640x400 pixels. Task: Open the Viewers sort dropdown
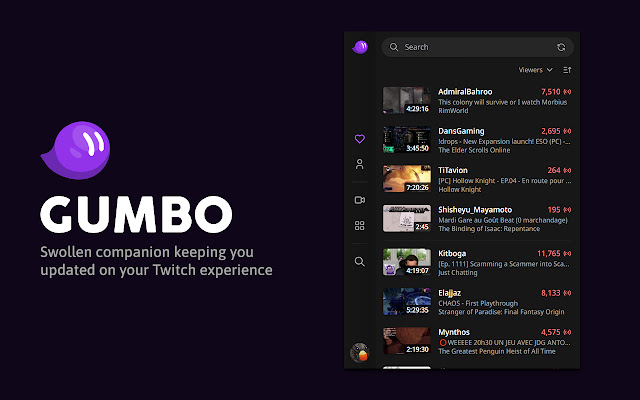coord(535,70)
